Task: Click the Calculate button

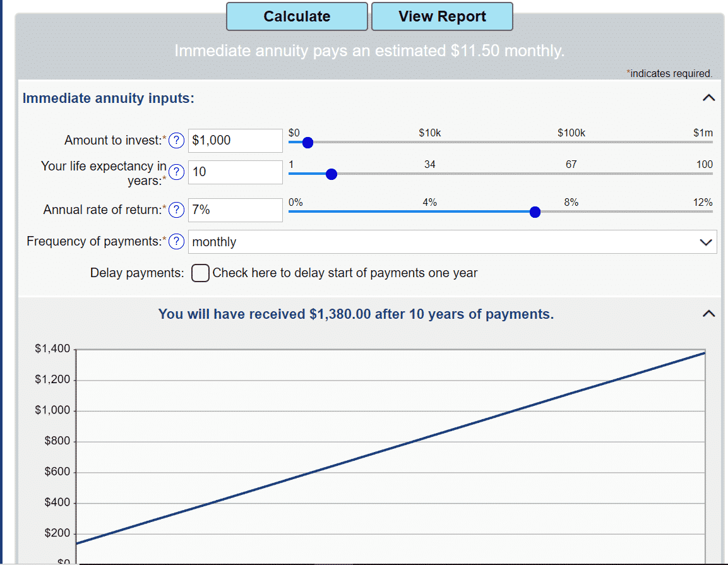Action: [297, 16]
